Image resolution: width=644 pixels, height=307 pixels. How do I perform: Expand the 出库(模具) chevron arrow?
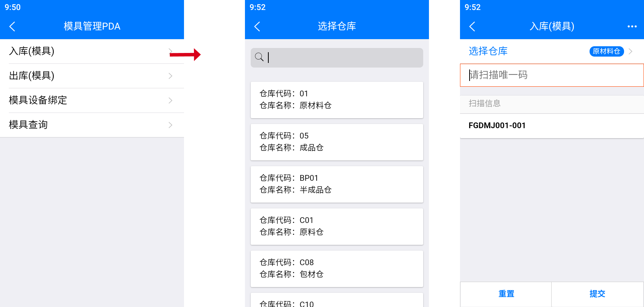(171, 76)
